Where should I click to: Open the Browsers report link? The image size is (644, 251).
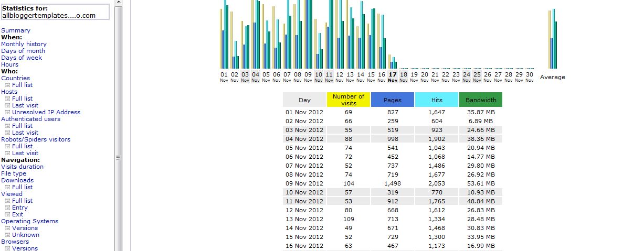pyautogui.click(x=15, y=242)
